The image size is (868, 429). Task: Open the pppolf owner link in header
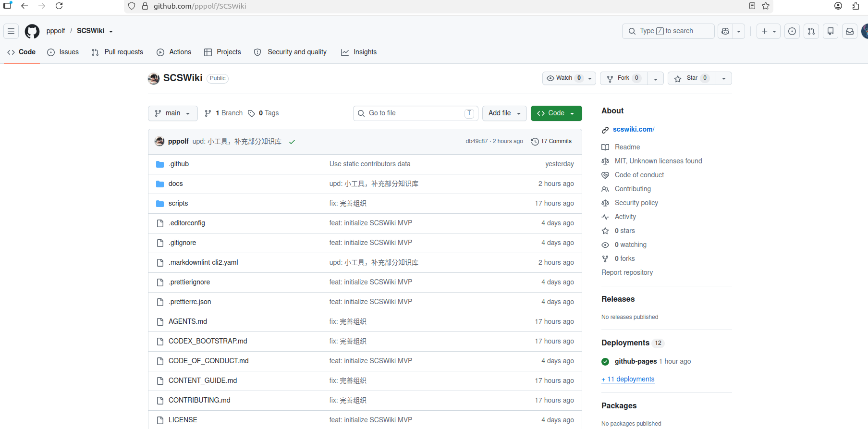(x=56, y=31)
